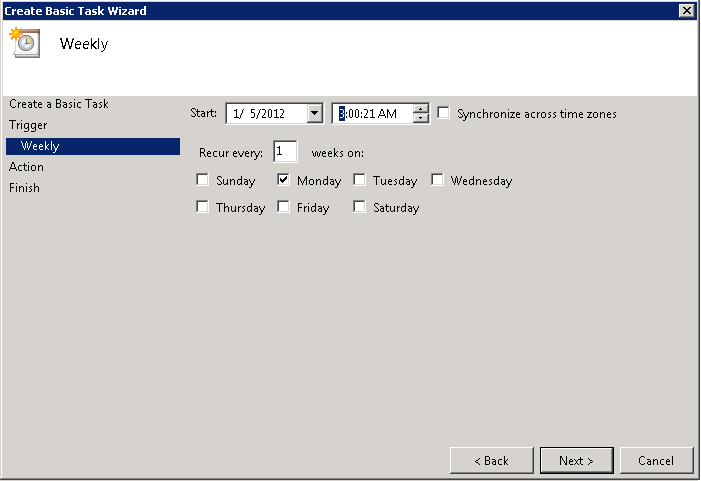The height and width of the screenshot is (481, 701).
Task: Enable Synchronize across time zones
Action: tap(443, 113)
